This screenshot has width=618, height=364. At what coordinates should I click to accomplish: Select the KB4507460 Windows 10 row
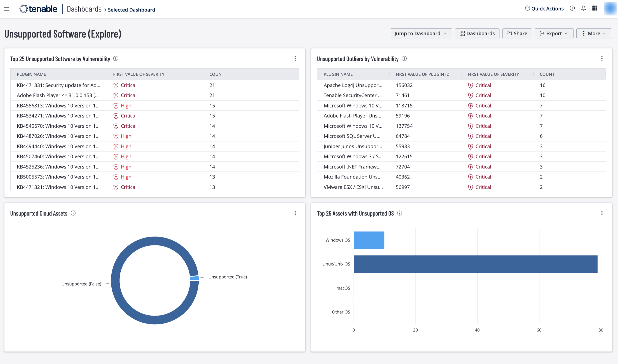click(155, 156)
